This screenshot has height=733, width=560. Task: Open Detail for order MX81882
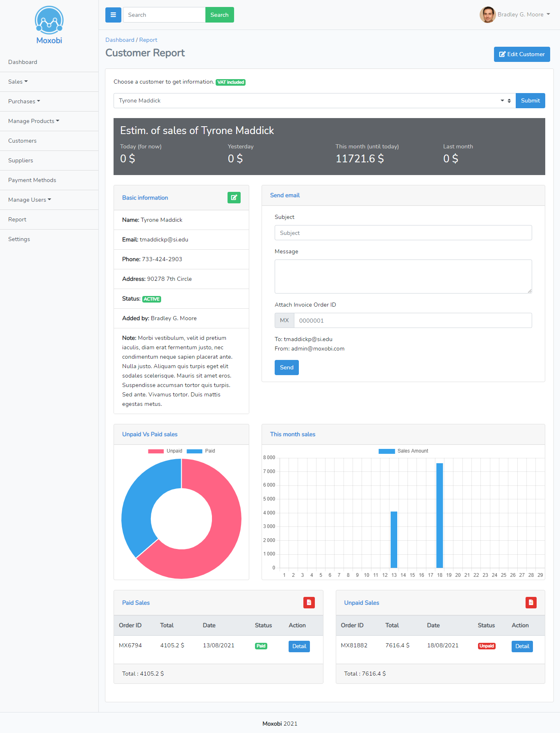[522, 646]
